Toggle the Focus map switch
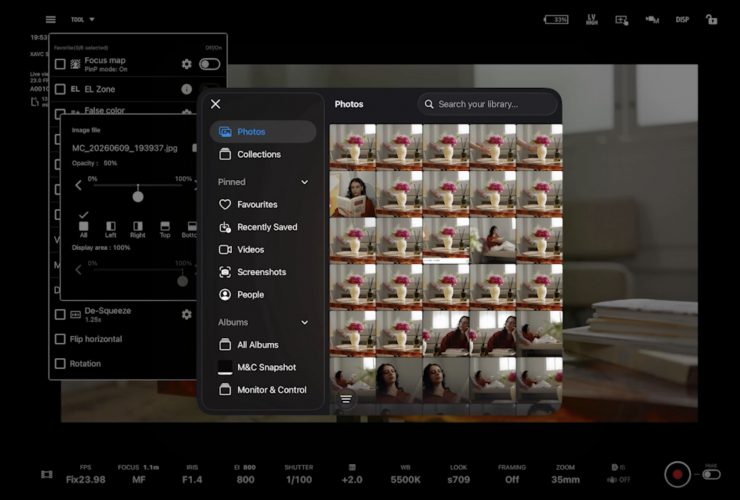The width and height of the screenshot is (740, 500). (210, 64)
